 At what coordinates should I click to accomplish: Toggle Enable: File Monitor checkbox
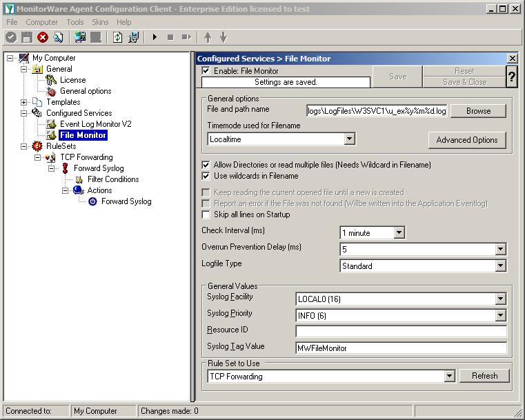pos(206,71)
